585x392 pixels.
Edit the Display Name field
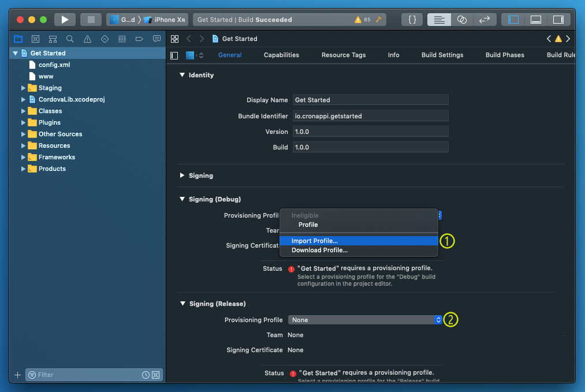(x=371, y=100)
